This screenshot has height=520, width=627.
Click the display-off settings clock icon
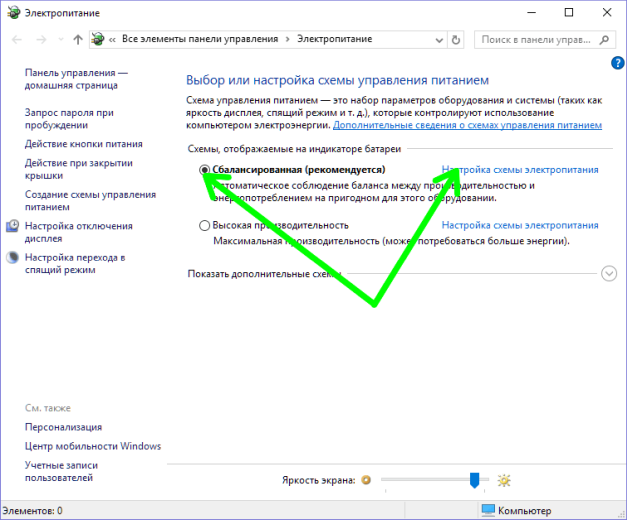tap(12, 226)
